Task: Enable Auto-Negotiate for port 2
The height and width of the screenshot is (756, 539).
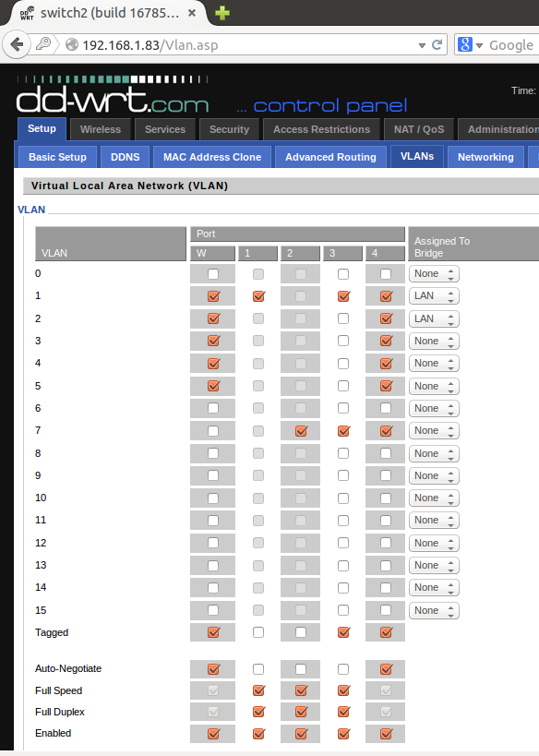Action: pos(301,668)
